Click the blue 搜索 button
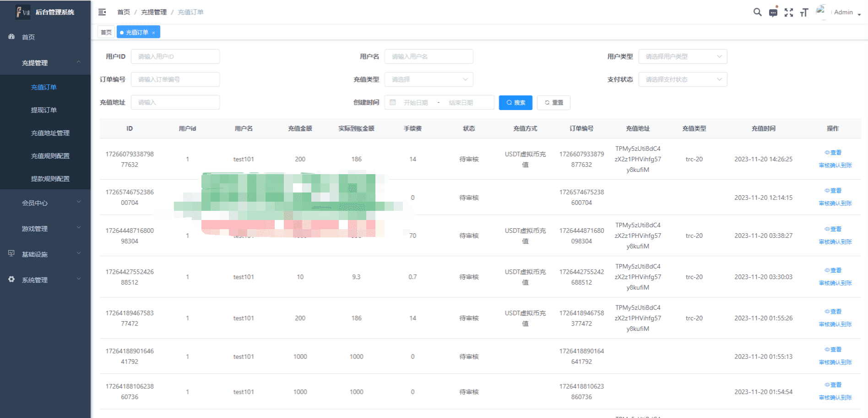 515,103
